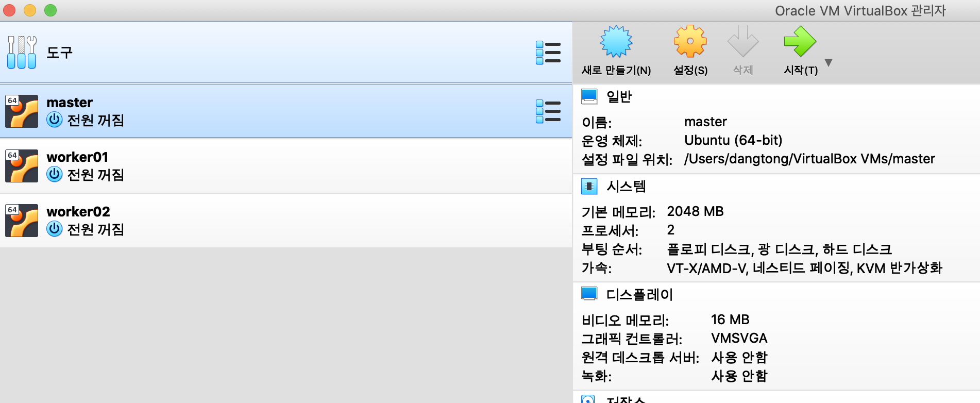Image resolution: width=980 pixels, height=403 pixels.
Task: Click the remote desktop server '사용 안함' value
Action: 739,357
